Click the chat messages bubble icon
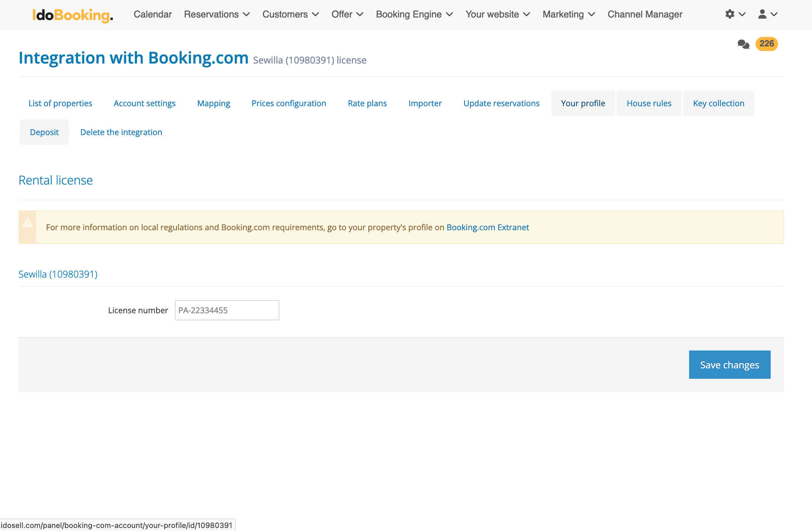The image size is (812, 531). coord(743,44)
